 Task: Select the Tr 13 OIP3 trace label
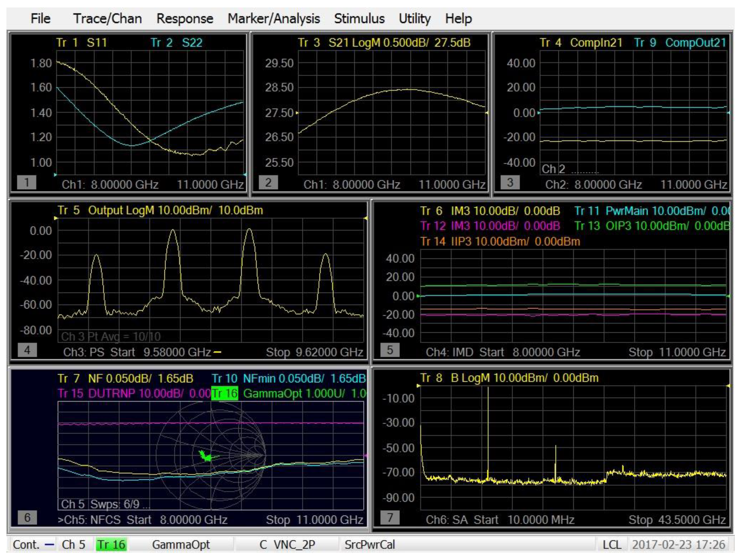click(652, 226)
